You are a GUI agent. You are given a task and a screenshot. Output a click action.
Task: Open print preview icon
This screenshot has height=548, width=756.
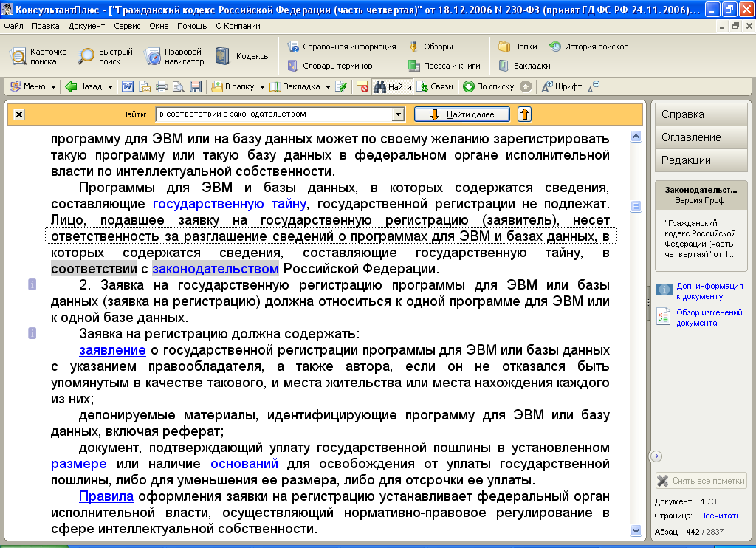tap(179, 86)
